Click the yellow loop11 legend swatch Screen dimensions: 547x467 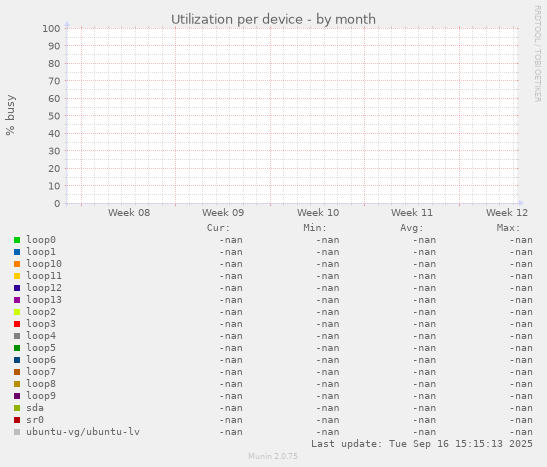pos(17,276)
